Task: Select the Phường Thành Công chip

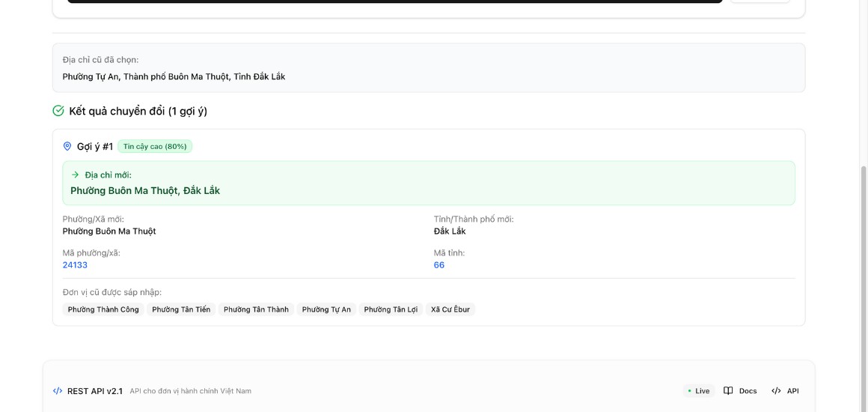Action: (103, 309)
